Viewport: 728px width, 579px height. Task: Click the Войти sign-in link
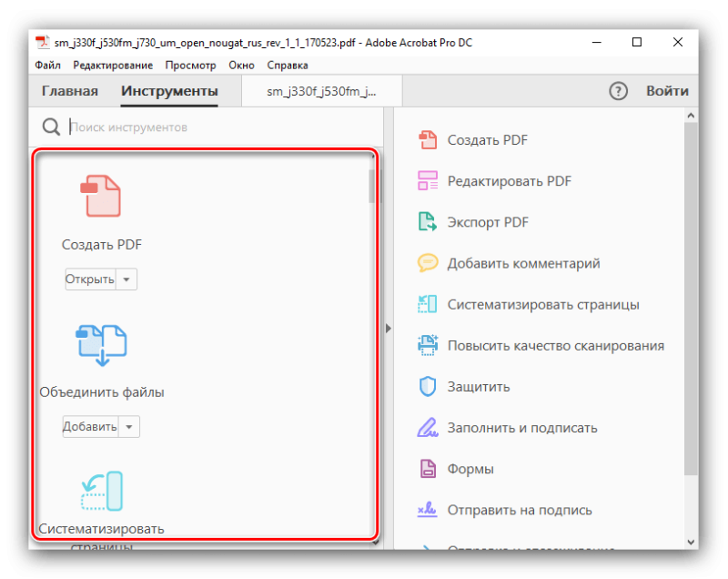[x=667, y=90]
